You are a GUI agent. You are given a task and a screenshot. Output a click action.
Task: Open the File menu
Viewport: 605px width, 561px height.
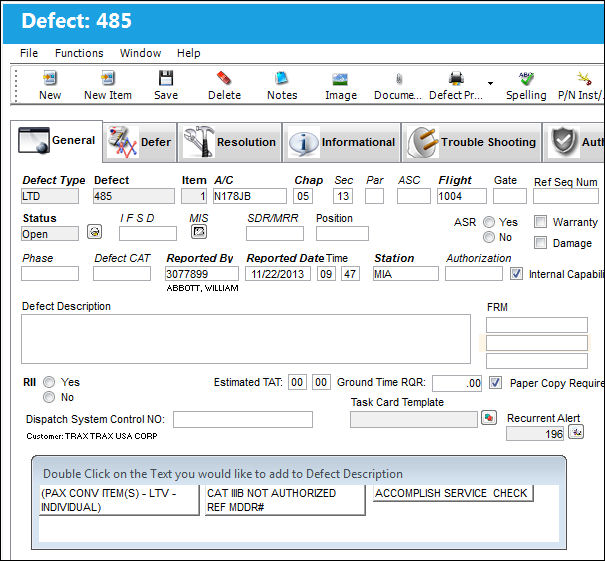pyautogui.click(x=29, y=53)
